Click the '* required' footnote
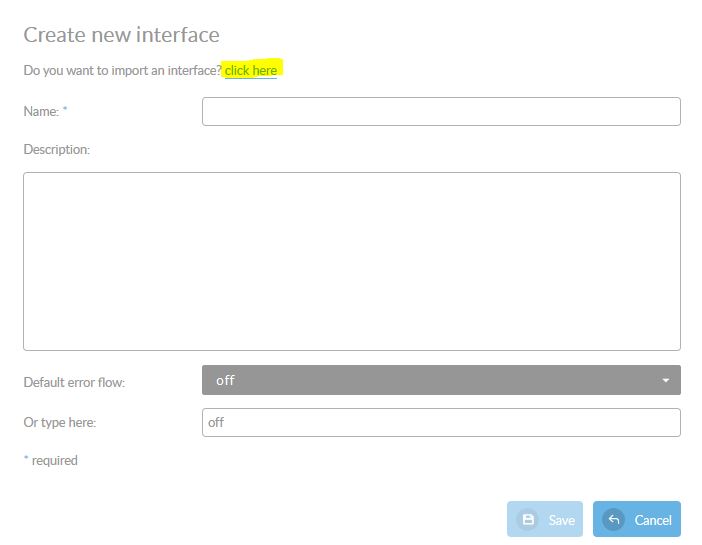 [x=50, y=461]
